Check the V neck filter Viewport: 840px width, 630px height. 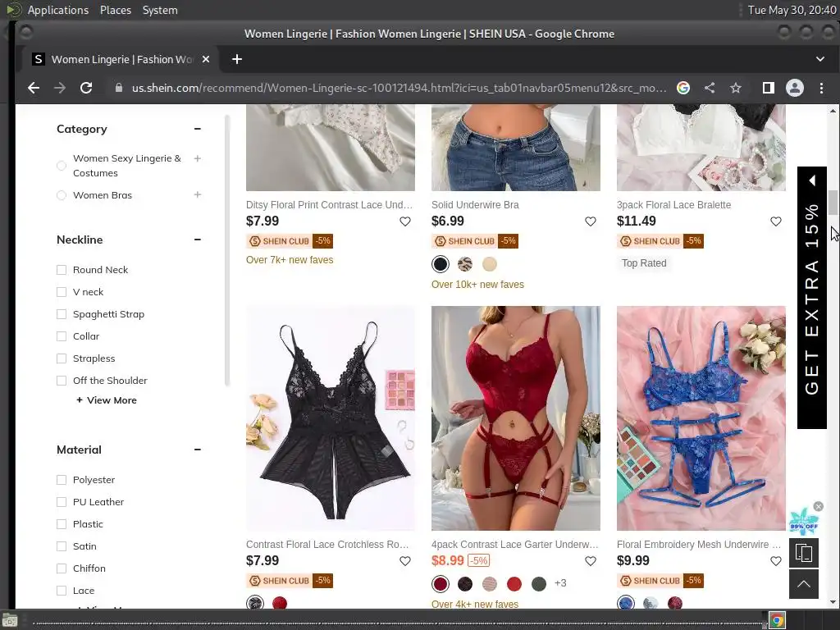pyautogui.click(x=62, y=292)
